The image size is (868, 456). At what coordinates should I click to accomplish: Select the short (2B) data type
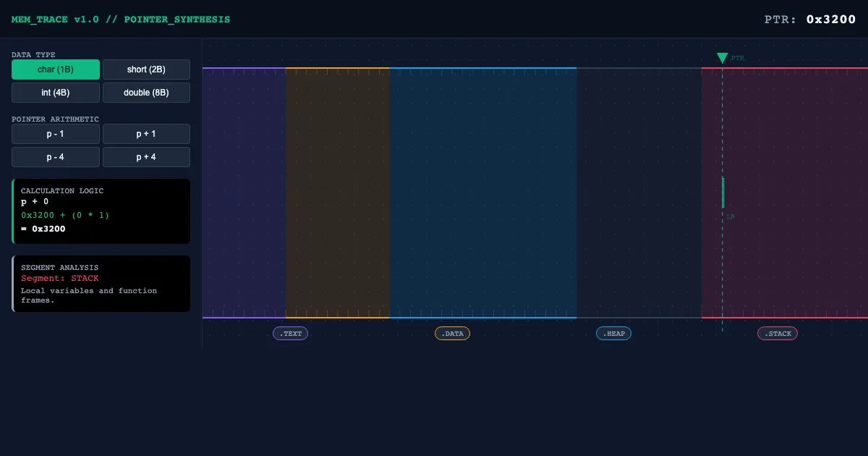tap(146, 69)
